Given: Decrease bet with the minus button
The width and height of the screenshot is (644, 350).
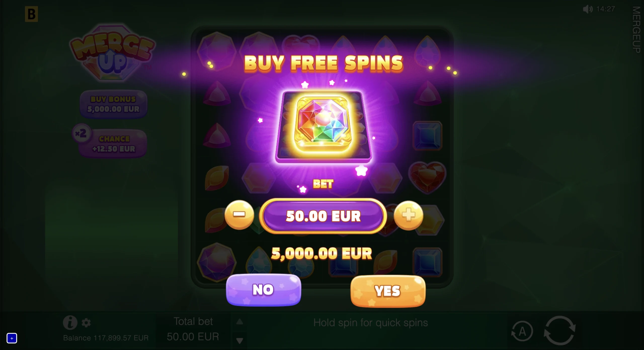Looking at the screenshot, I should pyautogui.click(x=239, y=215).
